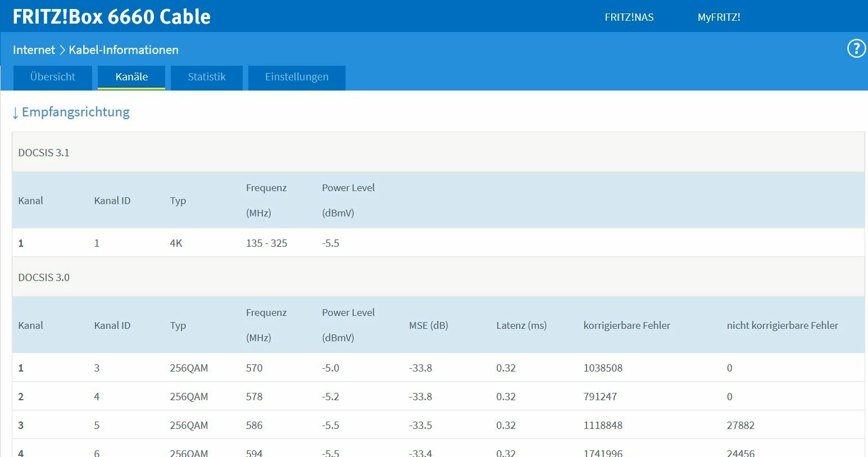The height and width of the screenshot is (457, 868).
Task: Click the Latenz (ms) column header
Action: [521, 325]
